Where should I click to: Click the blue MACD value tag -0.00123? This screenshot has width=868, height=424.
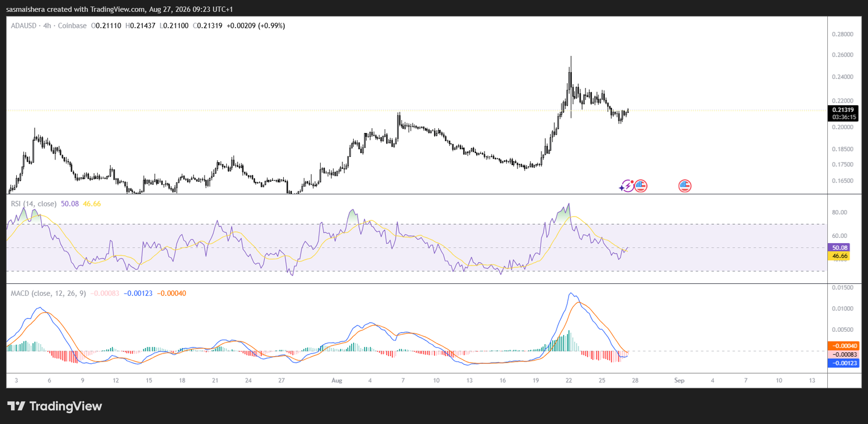click(x=844, y=363)
